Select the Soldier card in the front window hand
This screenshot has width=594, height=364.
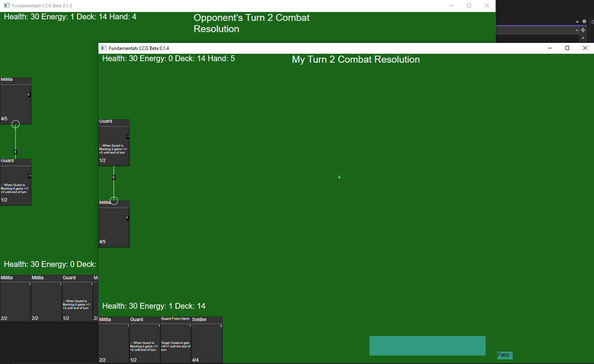click(x=207, y=340)
